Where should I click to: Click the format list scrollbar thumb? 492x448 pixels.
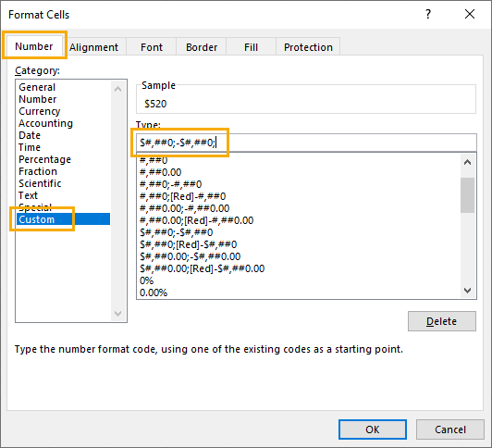[468, 195]
